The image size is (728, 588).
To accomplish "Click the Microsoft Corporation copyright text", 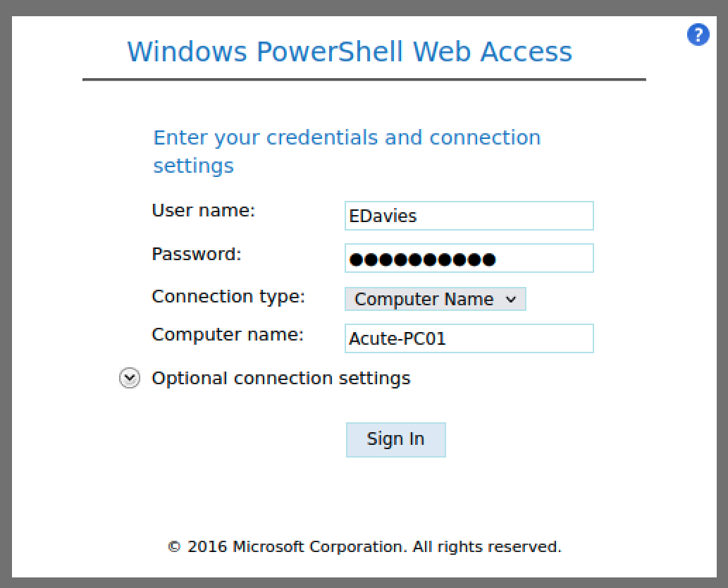I will (364, 546).
